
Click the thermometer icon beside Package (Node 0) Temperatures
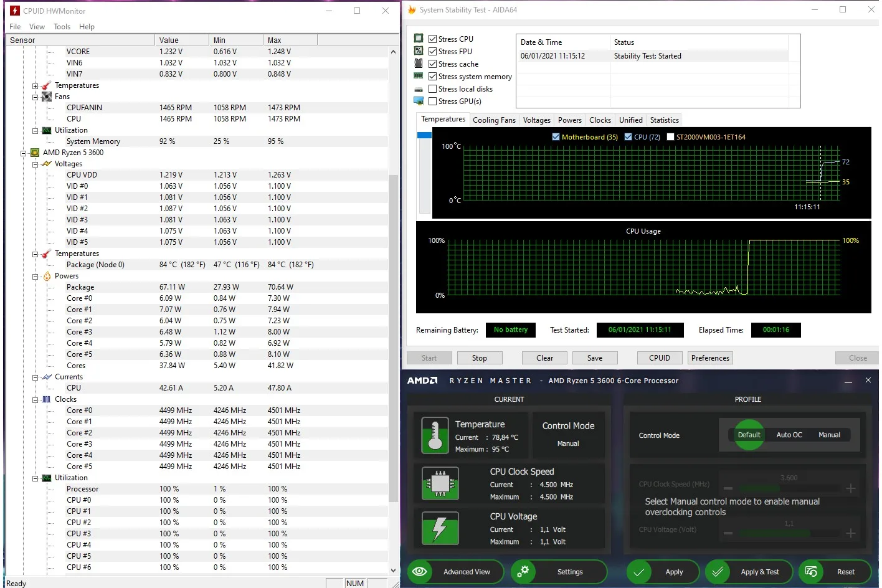click(x=47, y=254)
